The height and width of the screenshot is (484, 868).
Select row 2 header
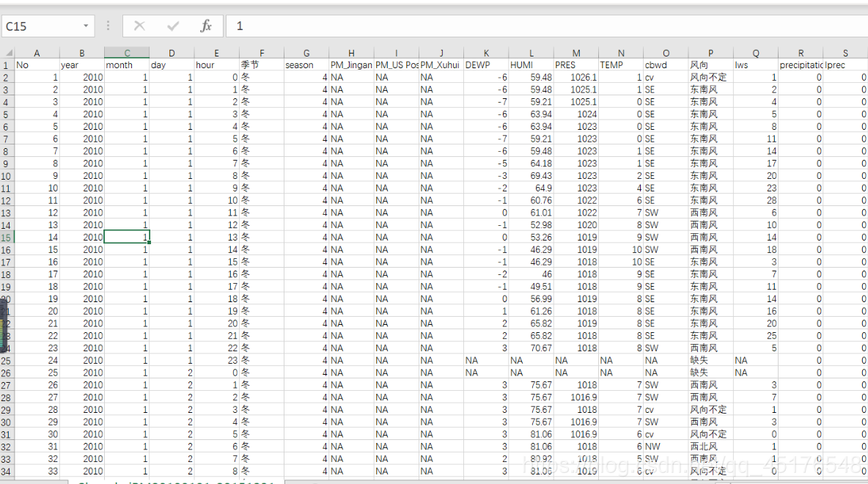pos(7,78)
